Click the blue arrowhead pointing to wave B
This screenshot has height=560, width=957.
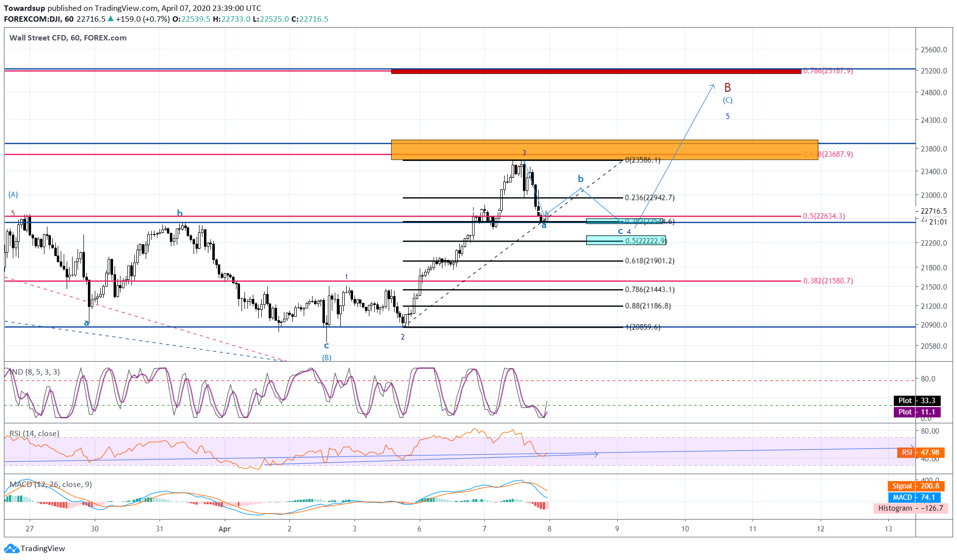[713, 86]
